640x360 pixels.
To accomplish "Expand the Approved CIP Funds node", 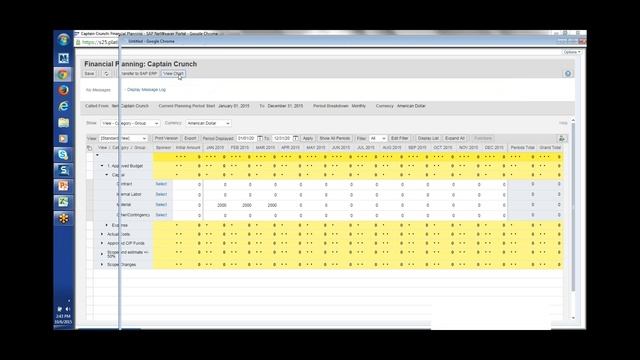I will 102,243.
